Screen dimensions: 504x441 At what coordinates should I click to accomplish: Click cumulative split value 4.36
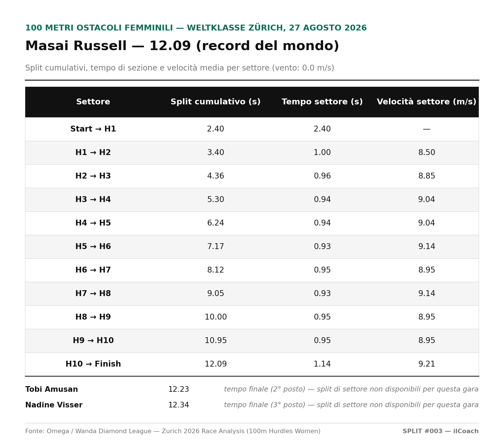[x=216, y=176]
